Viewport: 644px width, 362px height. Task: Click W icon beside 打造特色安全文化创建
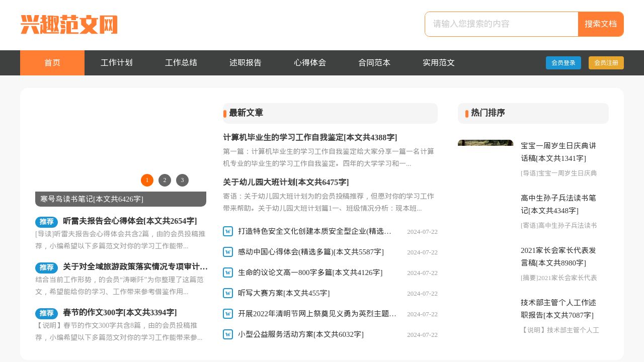coord(228,231)
